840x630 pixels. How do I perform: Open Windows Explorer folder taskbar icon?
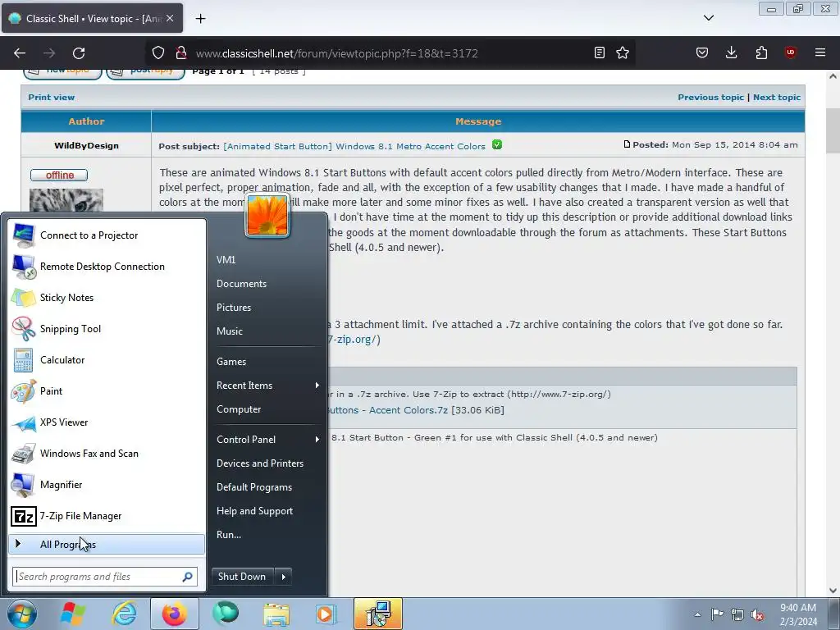pos(276,614)
